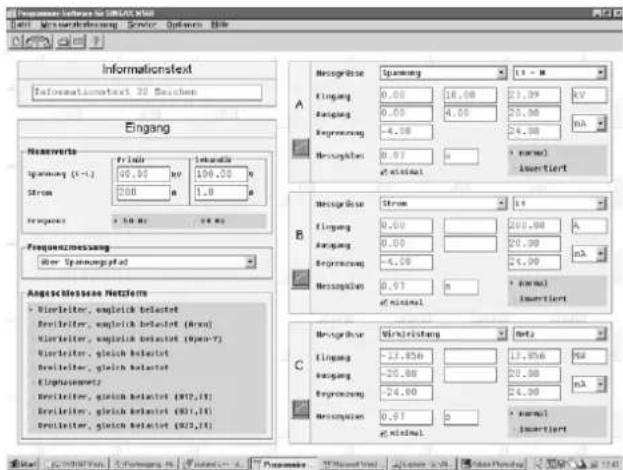Select the 60 Hz frequency option
The width and height of the screenshot is (623, 470).
(212, 220)
